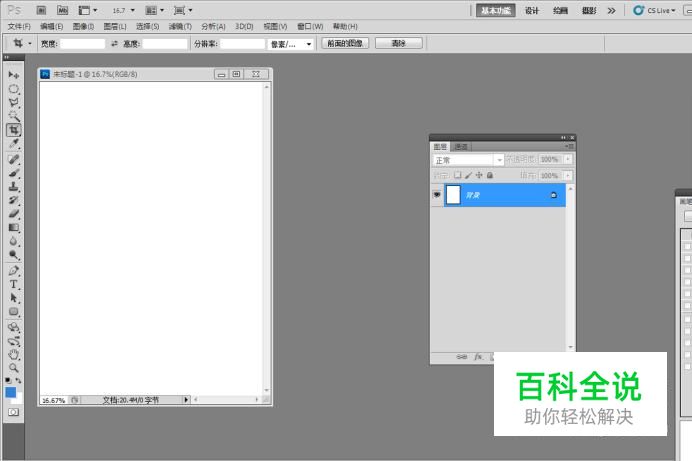Click the link layers icon in Layers panel

coord(462,356)
